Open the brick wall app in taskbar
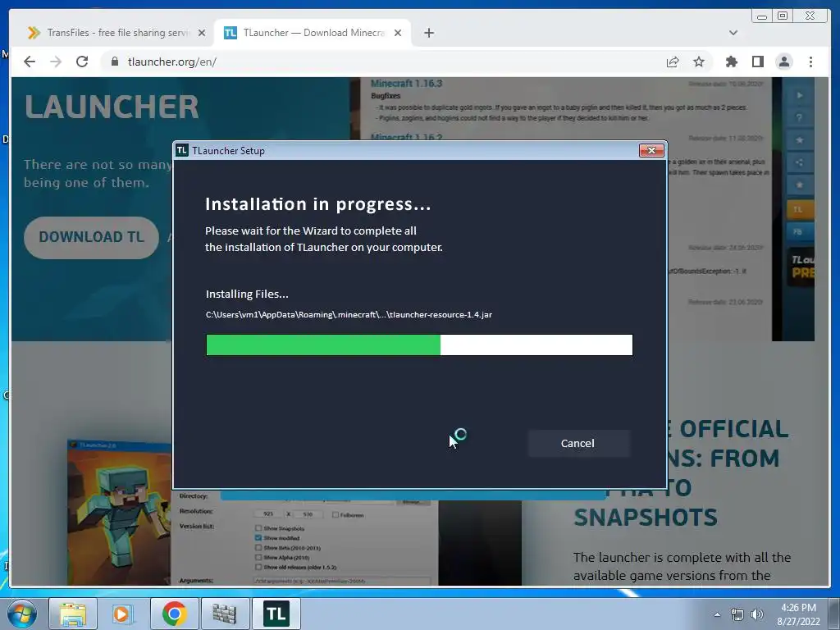The image size is (840, 630). 225,614
